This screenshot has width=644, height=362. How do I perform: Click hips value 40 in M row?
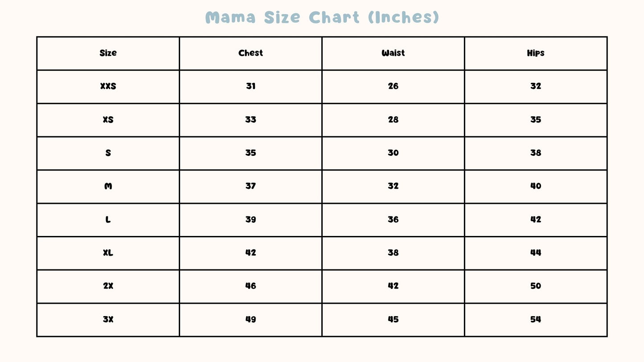point(536,186)
